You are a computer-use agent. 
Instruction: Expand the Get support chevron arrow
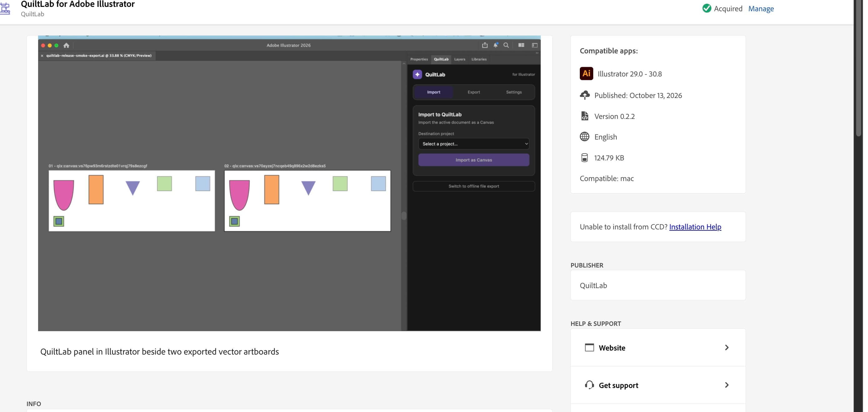point(727,385)
